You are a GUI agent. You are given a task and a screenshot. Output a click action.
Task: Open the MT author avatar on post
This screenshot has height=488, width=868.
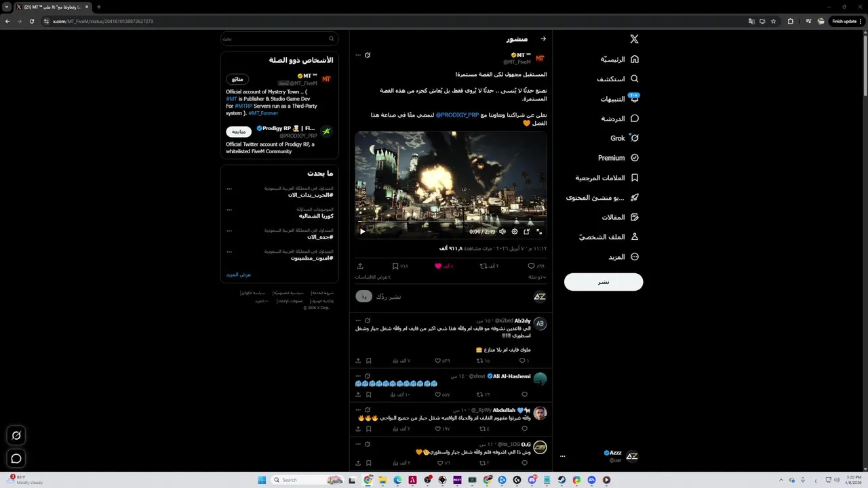(x=540, y=58)
